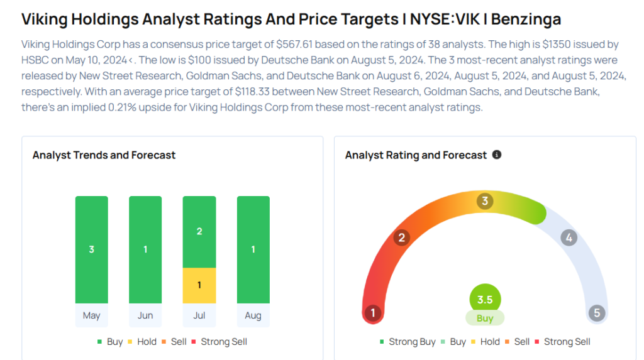Toggle the Strong Buy legend under the gauge
Screen dimensions: 644x360
[x=408, y=342]
